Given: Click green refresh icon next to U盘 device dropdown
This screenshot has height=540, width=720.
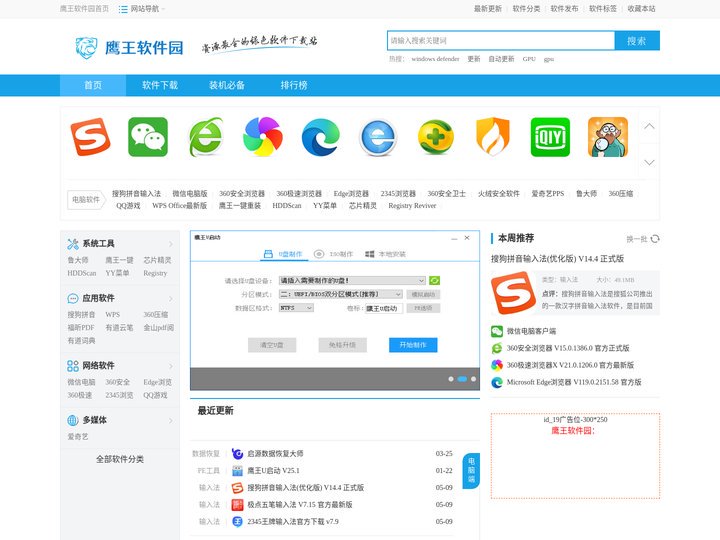Looking at the screenshot, I should [x=434, y=280].
